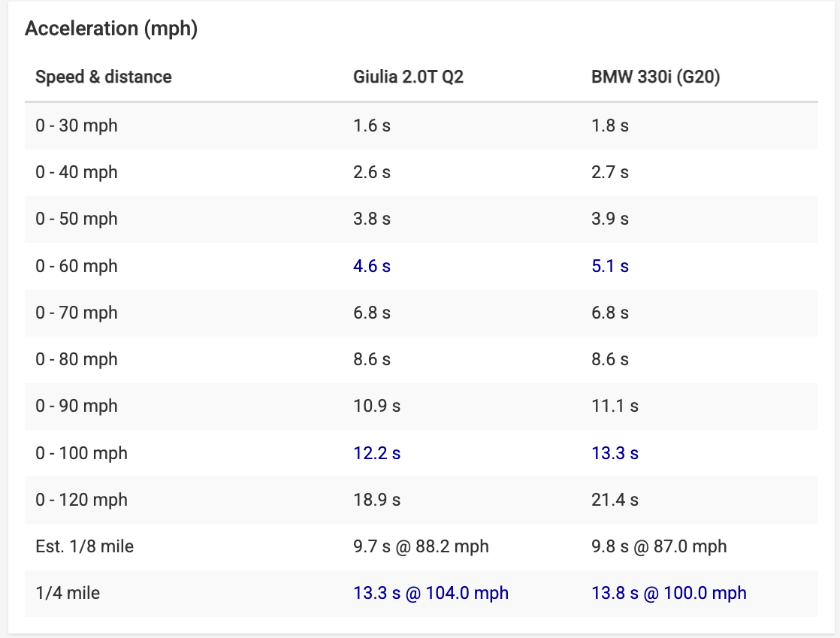
Task: Click Giulia eighth mile 9.7 s @ 88.2 mph
Action: [x=421, y=546]
